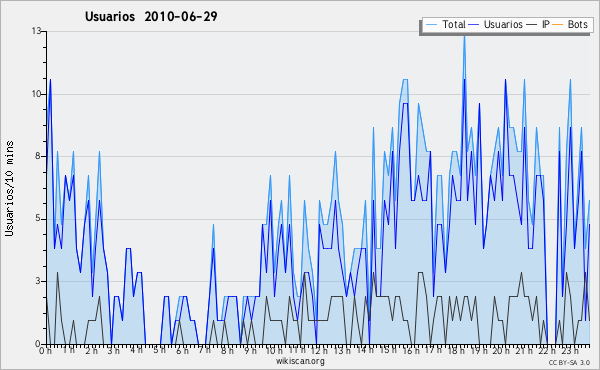Click the chart title 'Usuarios 2010-06-29'
600x370 pixels.
151,16
